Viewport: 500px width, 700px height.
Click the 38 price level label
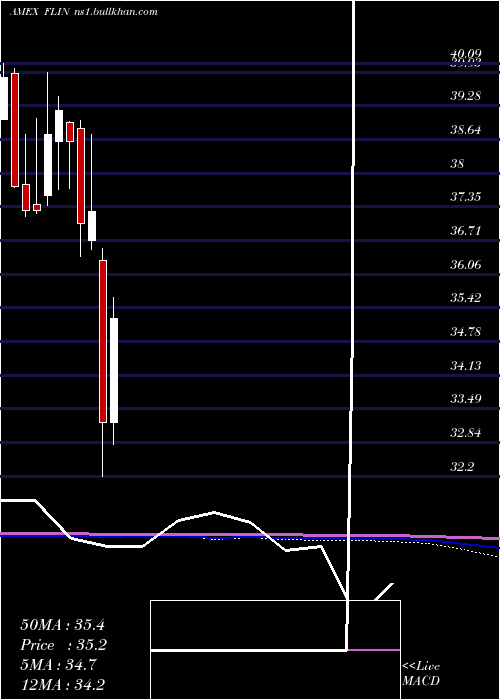[457, 164]
